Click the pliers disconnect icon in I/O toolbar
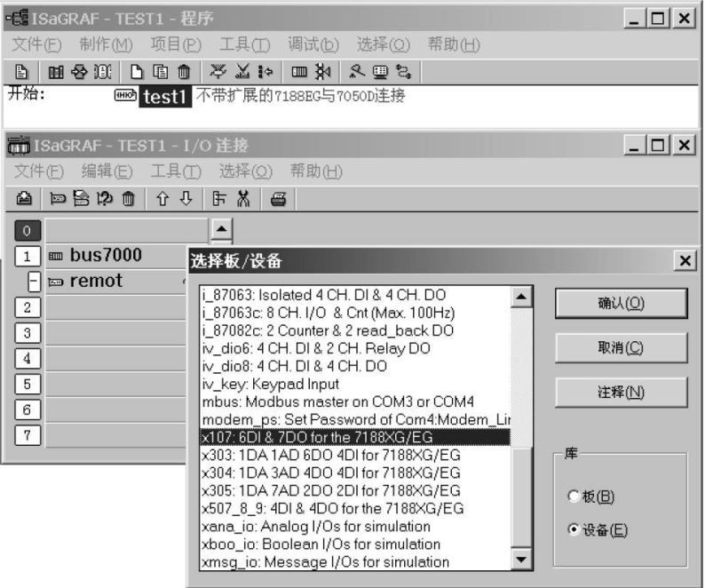The image size is (705, 588). pyautogui.click(x=242, y=198)
